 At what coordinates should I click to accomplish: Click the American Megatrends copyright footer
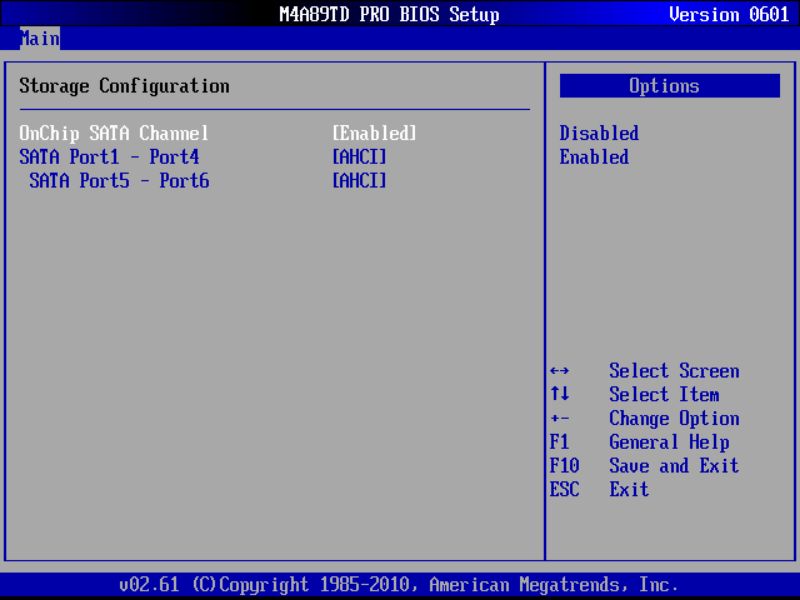400,584
